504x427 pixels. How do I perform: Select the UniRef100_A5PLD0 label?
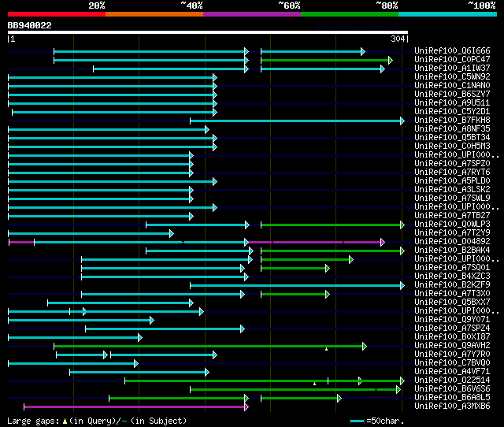(452, 181)
